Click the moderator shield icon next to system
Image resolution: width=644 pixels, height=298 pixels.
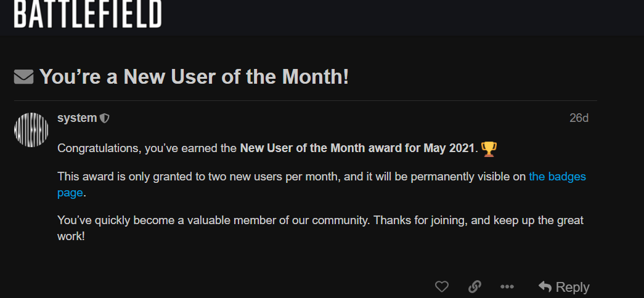(105, 119)
